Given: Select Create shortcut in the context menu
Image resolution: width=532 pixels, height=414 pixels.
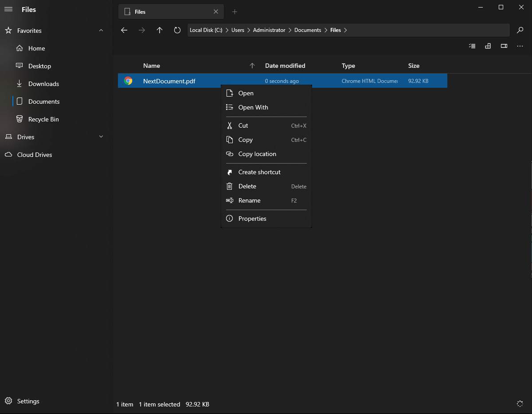Looking at the screenshot, I should (x=259, y=172).
